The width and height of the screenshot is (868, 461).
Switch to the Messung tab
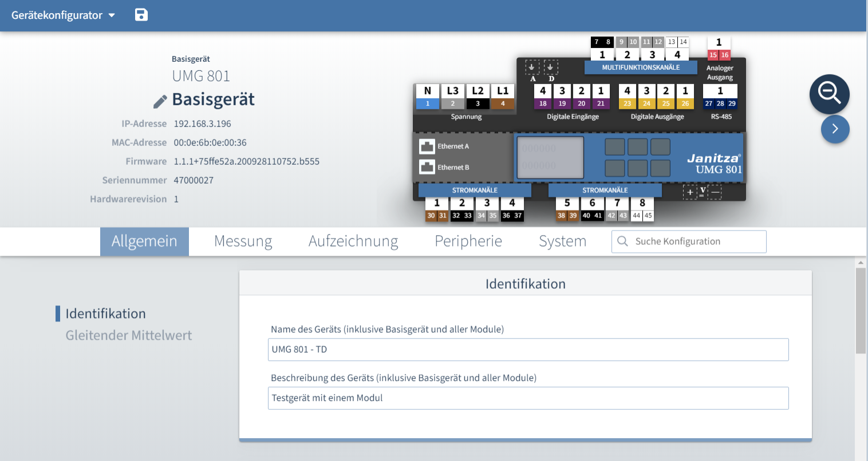point(243,241)
